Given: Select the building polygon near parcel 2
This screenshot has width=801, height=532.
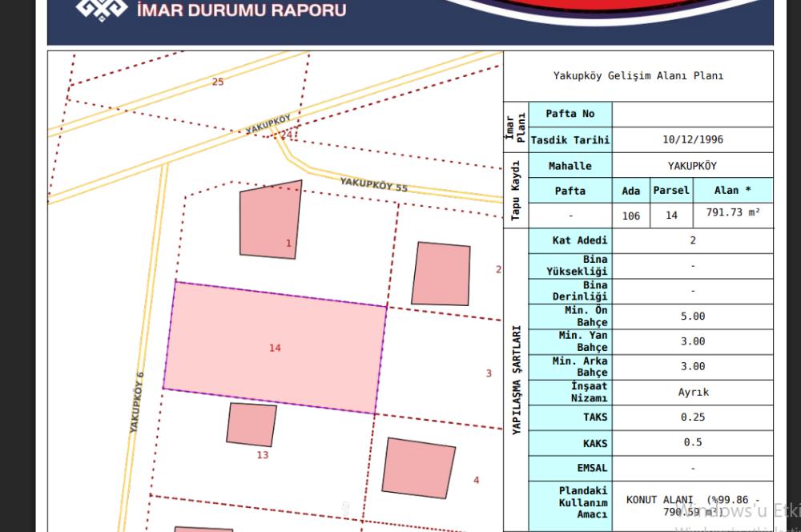Looking at the screenshot, I should click(441, 274).
